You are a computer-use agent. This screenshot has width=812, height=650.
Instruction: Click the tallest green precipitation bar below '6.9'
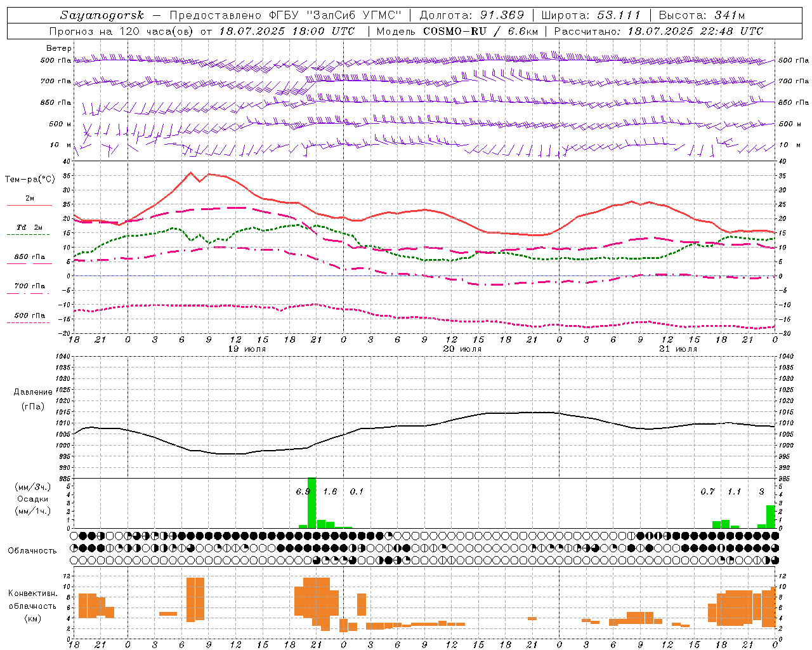coord(311,503)
